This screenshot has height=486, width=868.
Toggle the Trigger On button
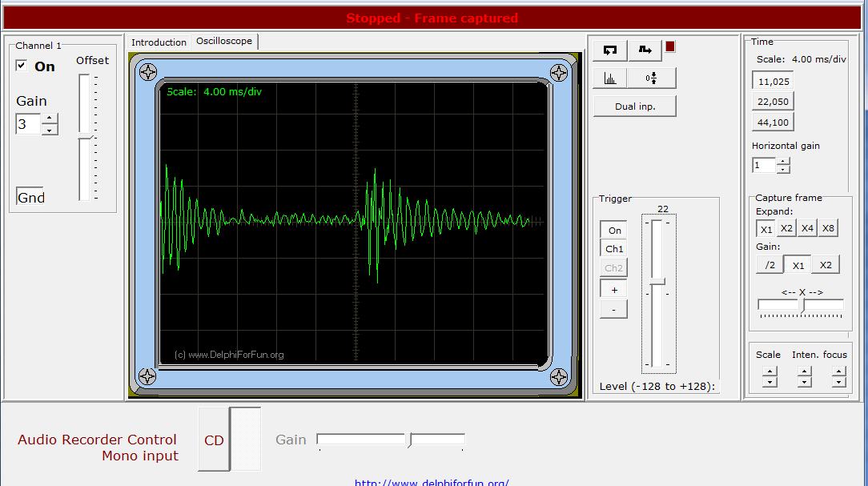coord(614,231)
